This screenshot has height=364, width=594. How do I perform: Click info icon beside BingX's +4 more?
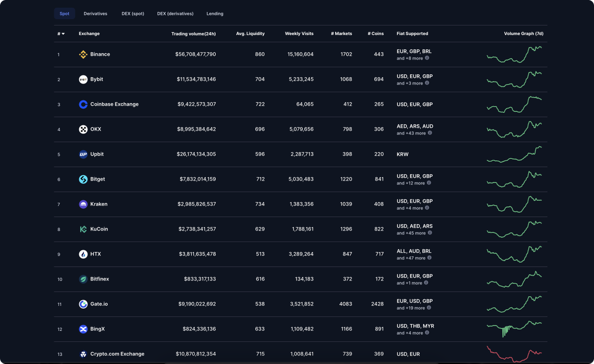(427, 332)
